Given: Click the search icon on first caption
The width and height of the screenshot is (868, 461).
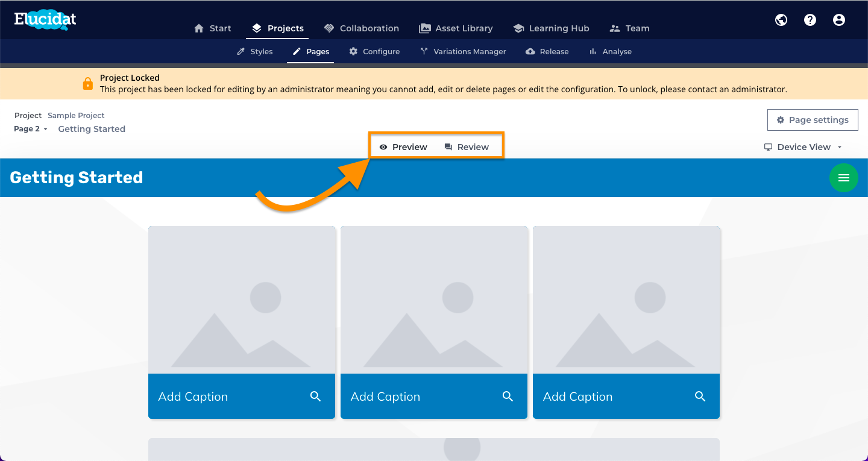Looking at the screenshot, I should 316,396.
